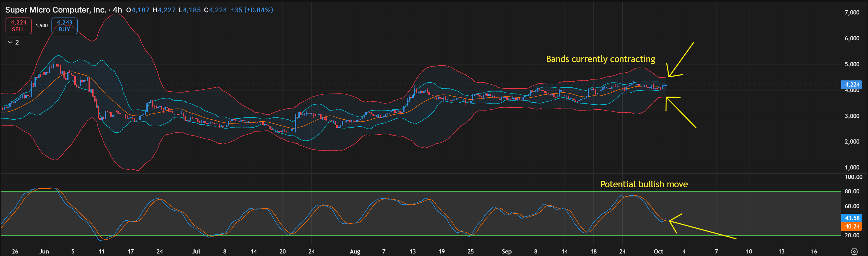Select the "Bands currently contracting" text note
This screenshot has width=868, height=256.
(600, 59)
